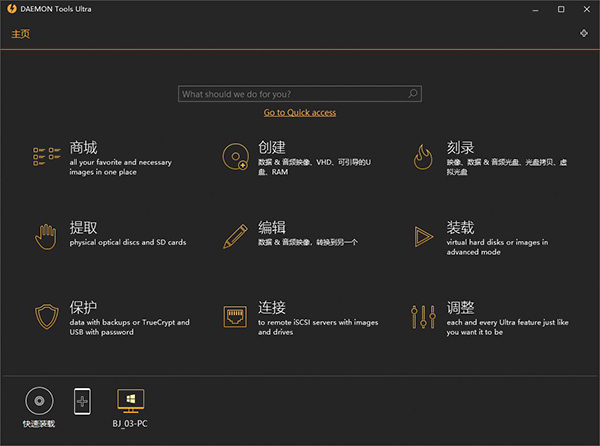Click text 'virtual hard disks or images in'
The image size is (600, 446).
coord(497,243)
